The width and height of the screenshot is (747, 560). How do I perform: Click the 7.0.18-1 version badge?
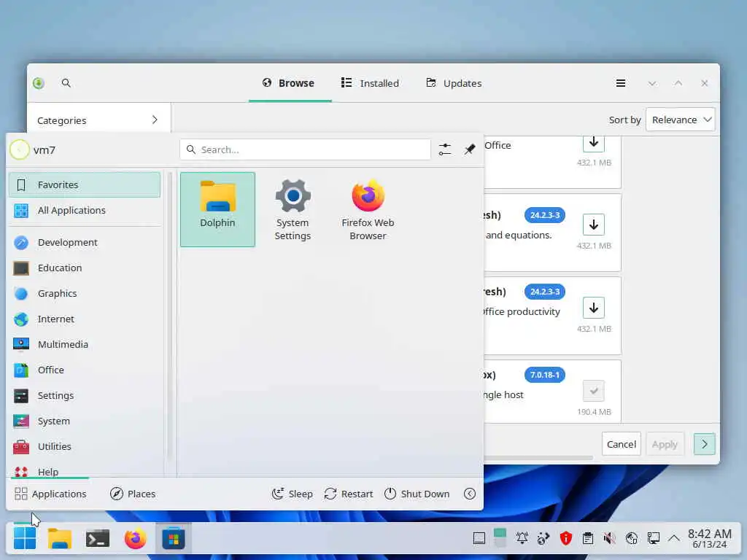pyautogui.click(x=544, y=375)
